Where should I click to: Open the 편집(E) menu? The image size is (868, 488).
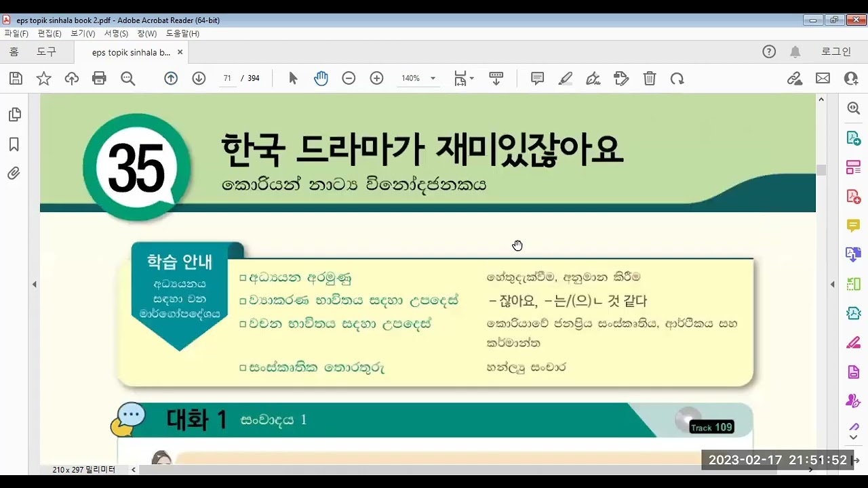pos(50,33)
